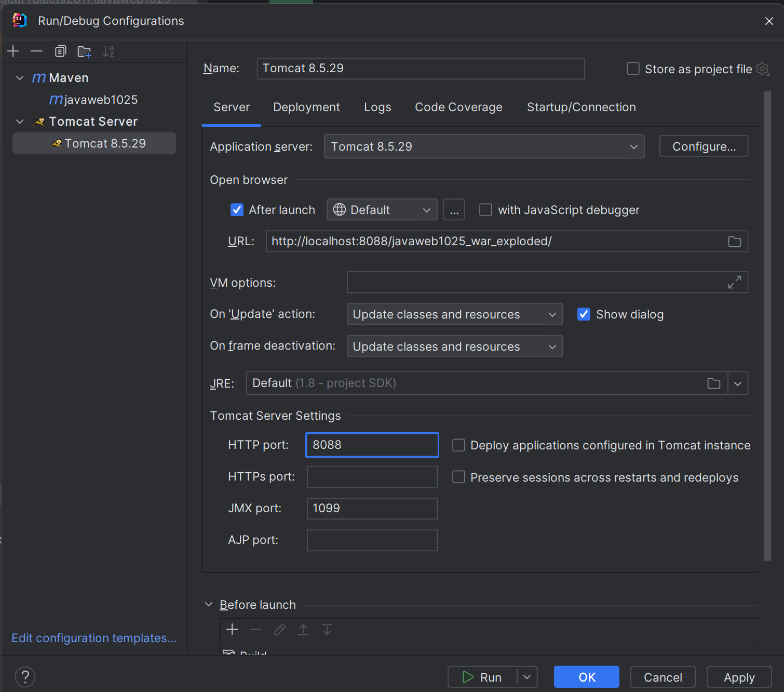The image size is (784, 692).
Task: Sort configurations alphabetically
Action: (x=108, y=51)
